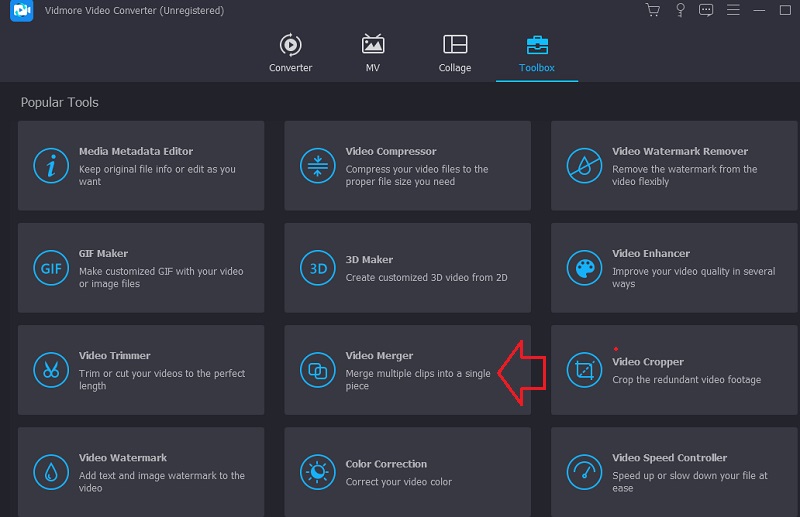The image size is (800, 517).
Task: Open the Media Metadata Editor tool
Action: click(x=141, y=166)
